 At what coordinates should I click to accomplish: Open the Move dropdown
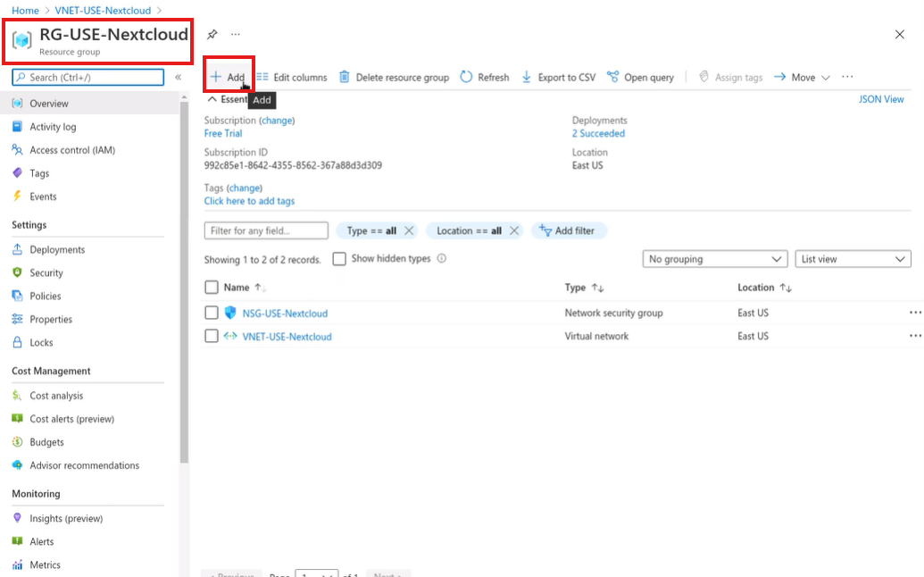(803, 77)
